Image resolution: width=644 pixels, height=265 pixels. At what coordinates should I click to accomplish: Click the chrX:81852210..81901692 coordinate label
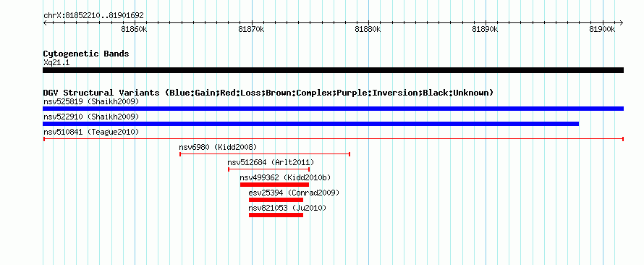click(x=93, y=15)
